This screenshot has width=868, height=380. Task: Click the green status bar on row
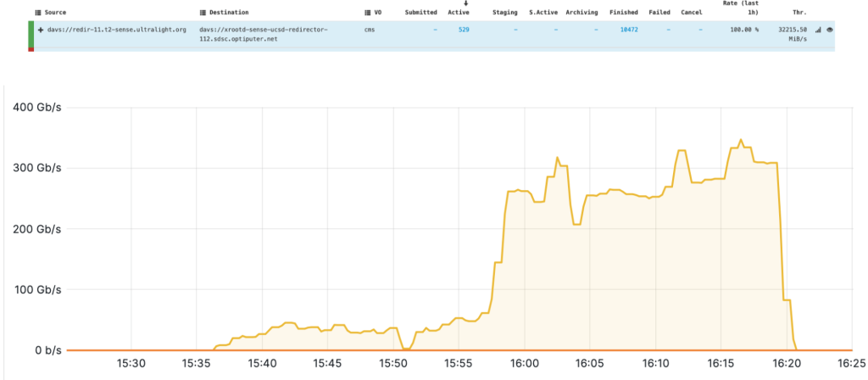tap(31, 35)
